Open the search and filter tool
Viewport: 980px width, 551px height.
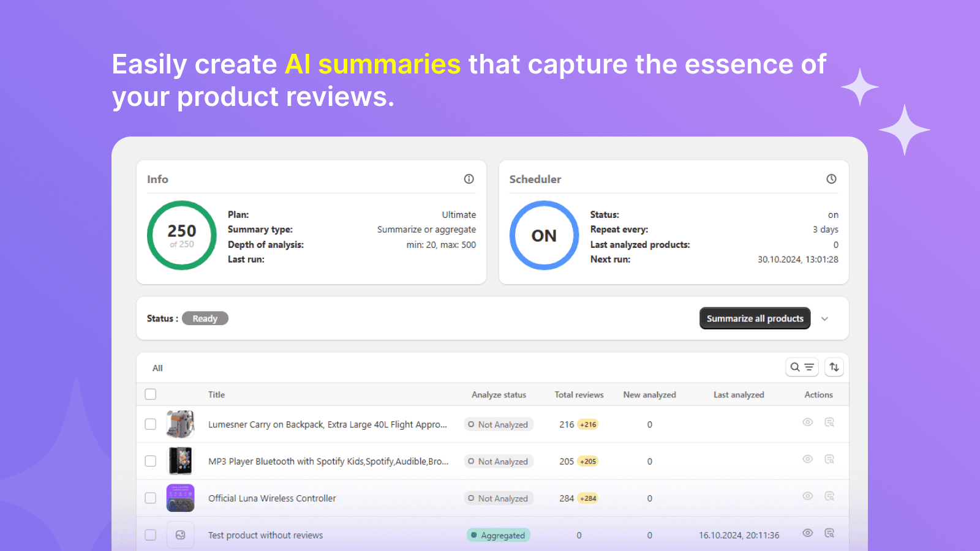[802, 367]
